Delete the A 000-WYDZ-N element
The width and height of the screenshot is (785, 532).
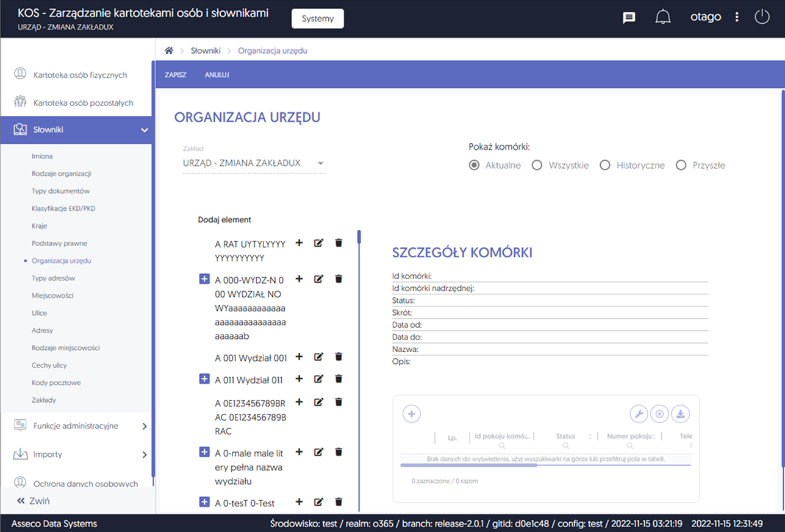coord(339,278)
